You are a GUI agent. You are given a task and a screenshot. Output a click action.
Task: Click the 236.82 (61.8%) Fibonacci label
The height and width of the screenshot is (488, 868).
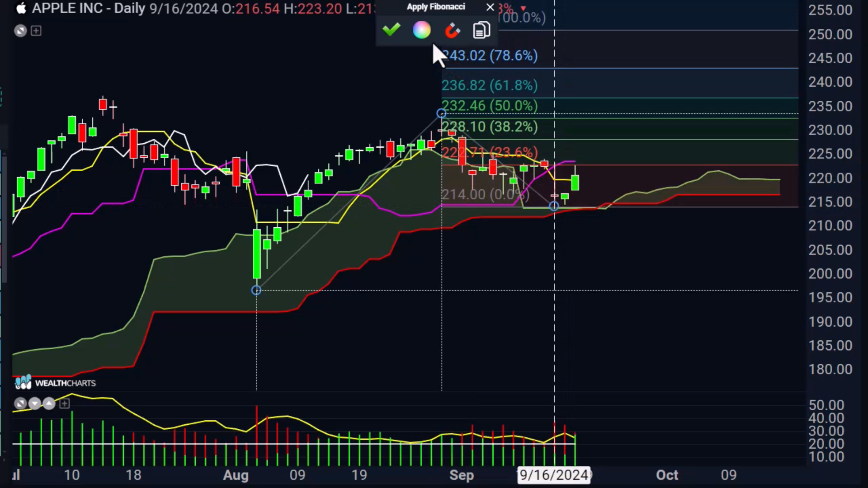[x=490, y=85]
